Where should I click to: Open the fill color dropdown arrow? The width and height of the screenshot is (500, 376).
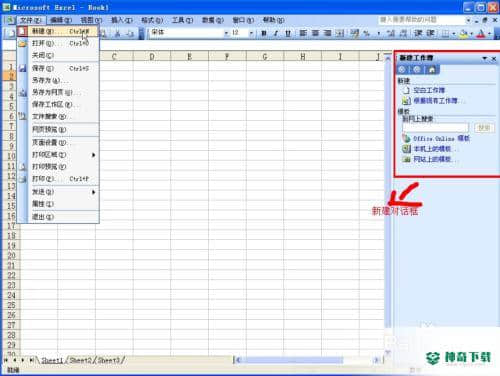pyautogui.click(x=471, y=33)
